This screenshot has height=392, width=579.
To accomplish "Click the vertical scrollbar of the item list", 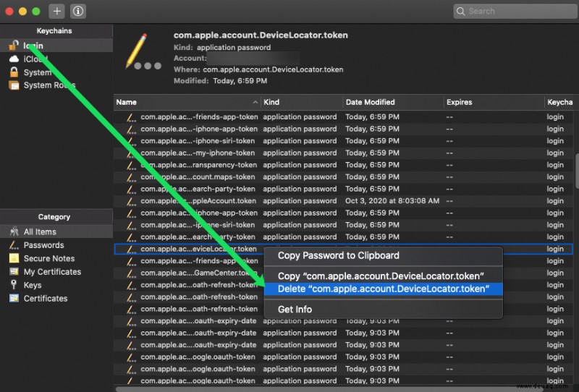I will 576,171.
